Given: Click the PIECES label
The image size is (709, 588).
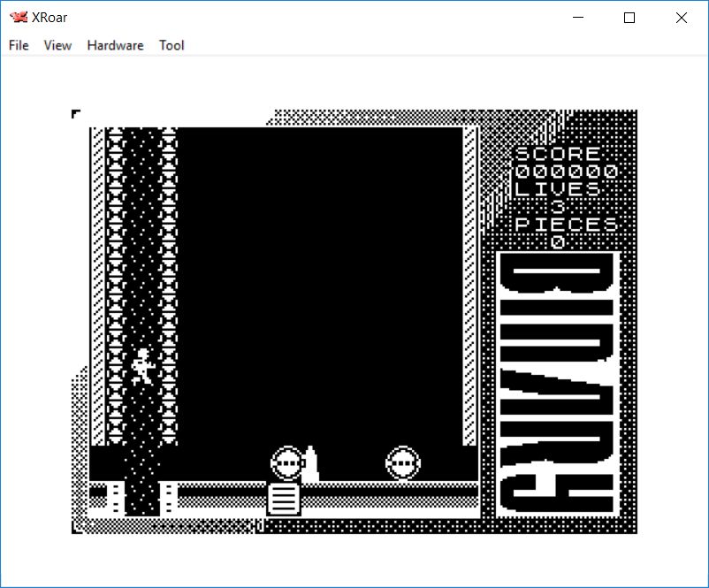Looking at the screenshot, I should [566, 224].
